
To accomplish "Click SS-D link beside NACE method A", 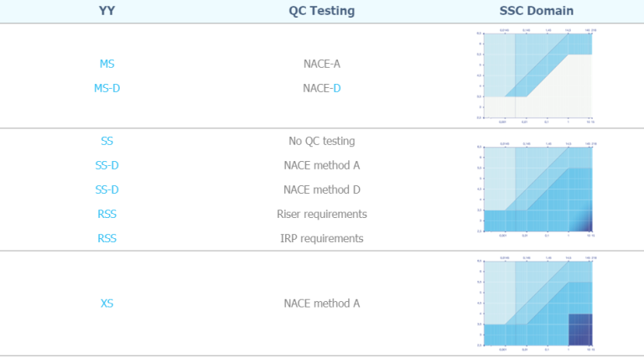I will pos(107,165).
